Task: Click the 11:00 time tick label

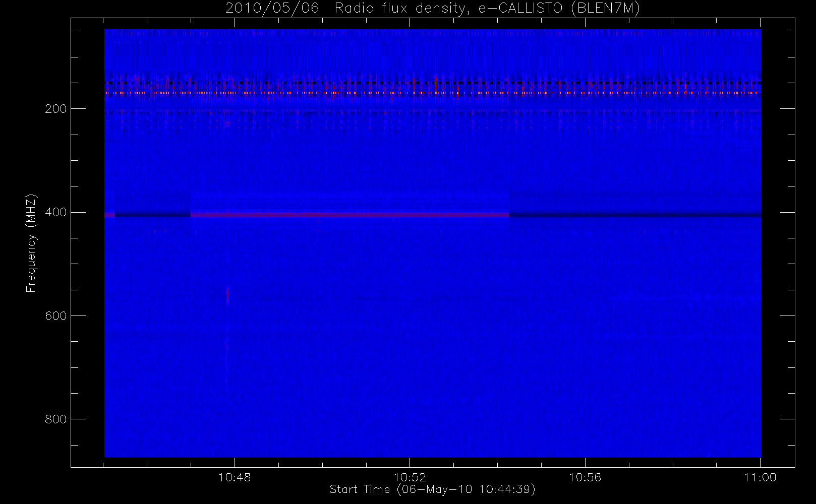Action: (x=760, y=477)
